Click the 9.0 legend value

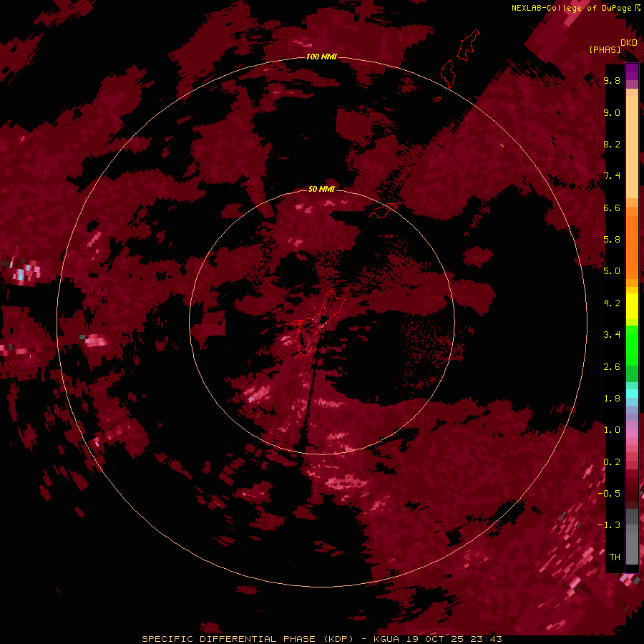point(612,112)
